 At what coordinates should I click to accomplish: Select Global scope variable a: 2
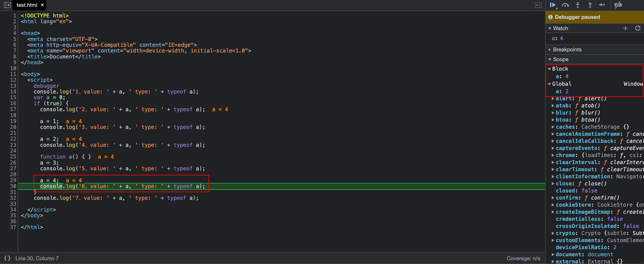[x=562, y=91]
